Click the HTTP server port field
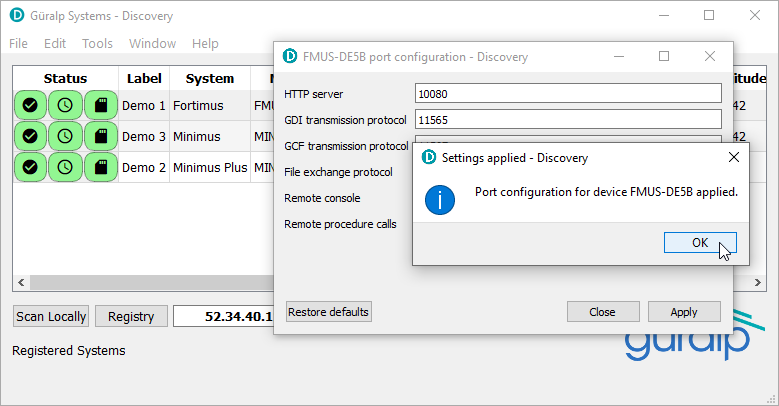 pyautogui.click(x=568, y=93)
